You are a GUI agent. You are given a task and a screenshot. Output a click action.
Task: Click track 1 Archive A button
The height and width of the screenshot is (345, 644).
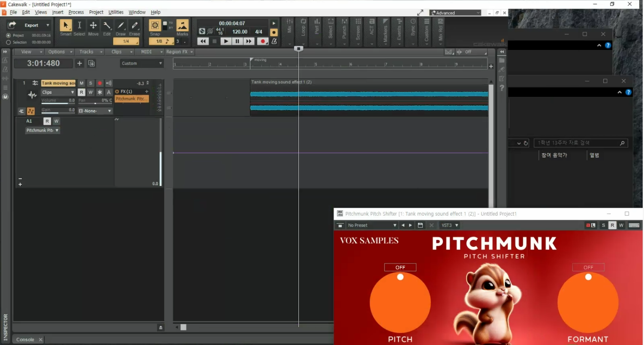[108, 92]
